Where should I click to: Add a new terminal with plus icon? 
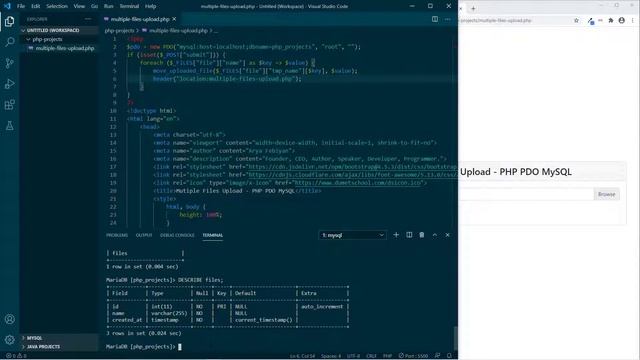396,235
